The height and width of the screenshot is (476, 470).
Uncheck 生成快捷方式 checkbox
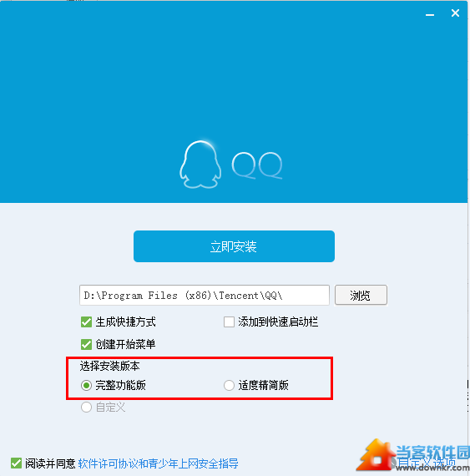click(87, 322)
